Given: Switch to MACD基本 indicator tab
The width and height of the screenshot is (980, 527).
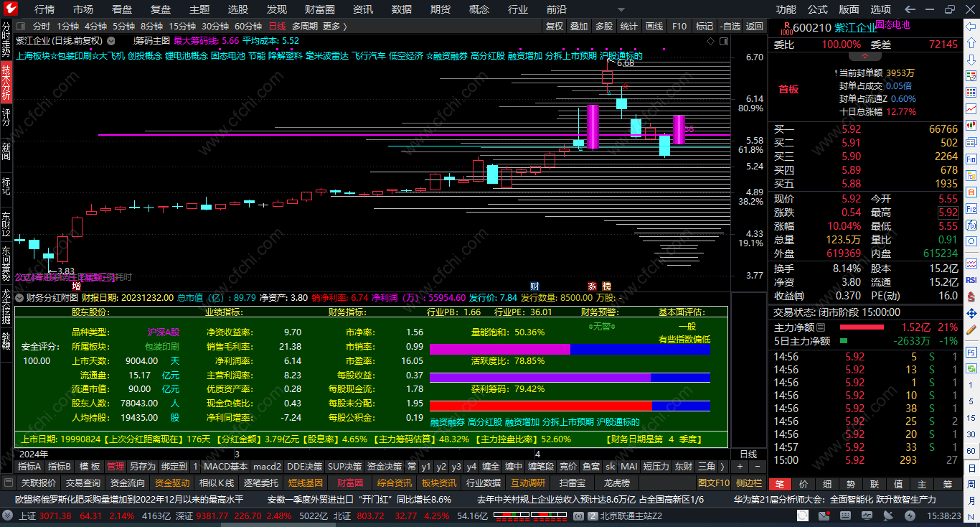Looking at the screenshot, I should (x=225, y=467).
